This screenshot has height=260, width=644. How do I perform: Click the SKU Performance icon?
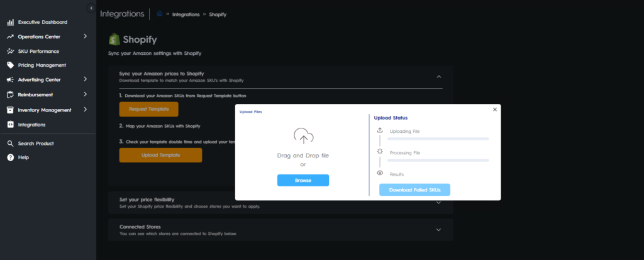pos(10,51)
